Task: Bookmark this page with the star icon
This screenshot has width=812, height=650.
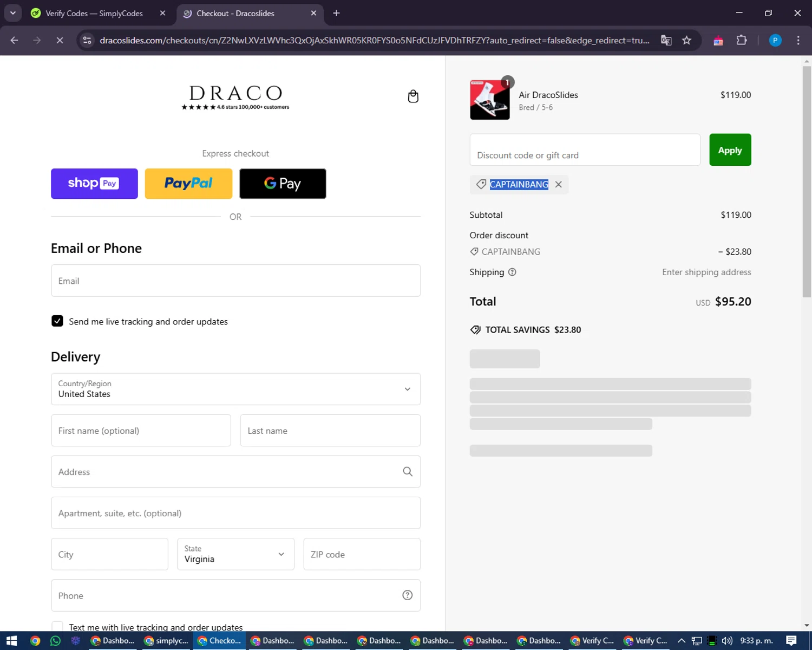Action: (x=686, y=41)
